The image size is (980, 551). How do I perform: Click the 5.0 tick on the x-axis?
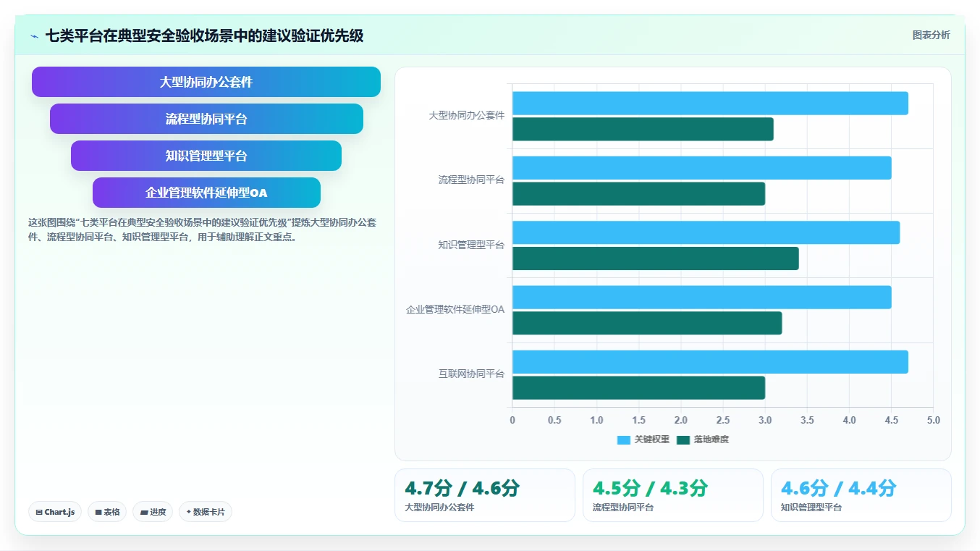click(933, 420)
